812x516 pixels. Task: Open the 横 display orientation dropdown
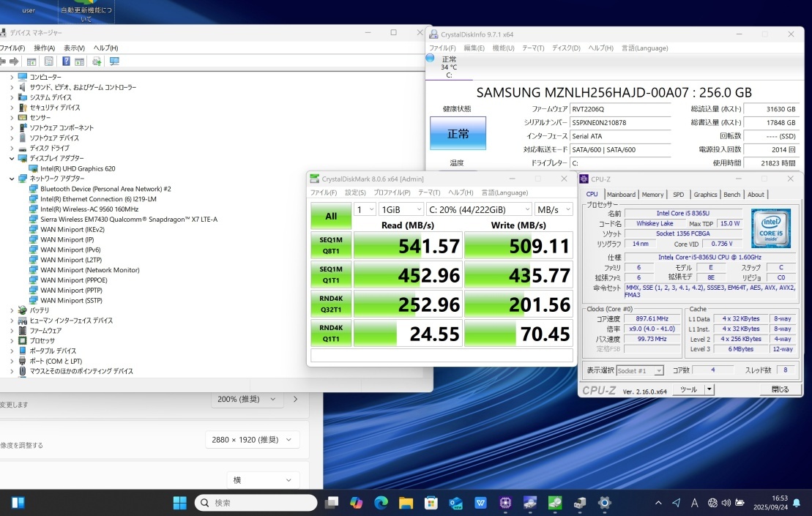click(x=263, y=480)
